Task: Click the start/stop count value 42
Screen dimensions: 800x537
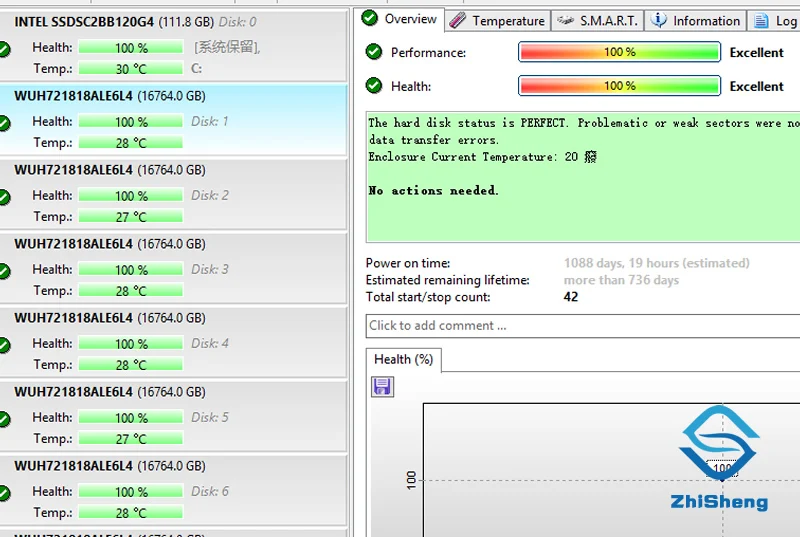Action: 571,297
